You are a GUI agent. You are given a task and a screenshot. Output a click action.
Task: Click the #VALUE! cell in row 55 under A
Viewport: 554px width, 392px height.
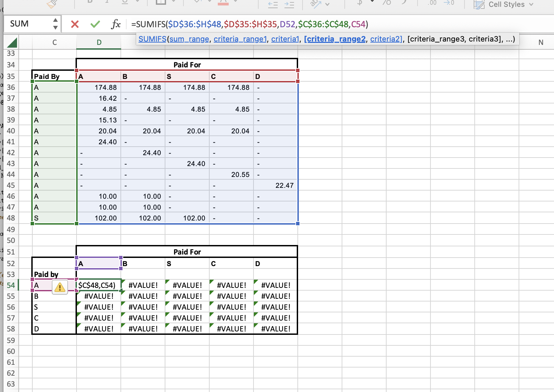click(99, 296)
